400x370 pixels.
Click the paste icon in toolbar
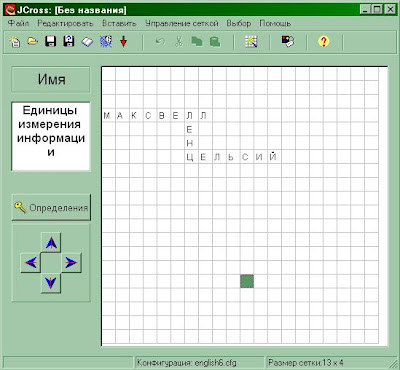[215, 42]
